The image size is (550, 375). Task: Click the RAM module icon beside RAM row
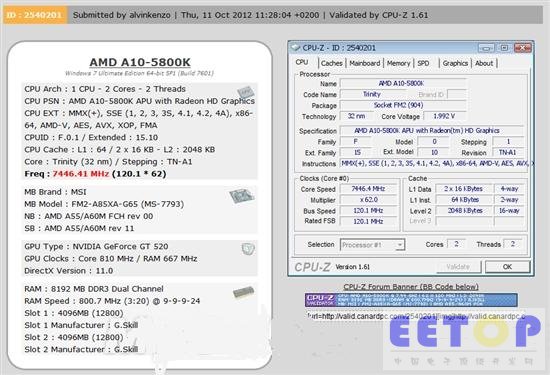(243, 292)
